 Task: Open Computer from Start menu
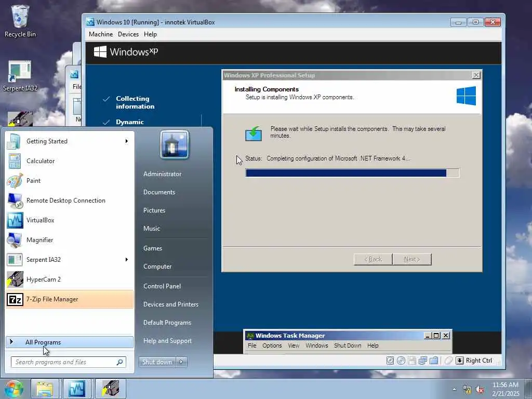[157, 267]
